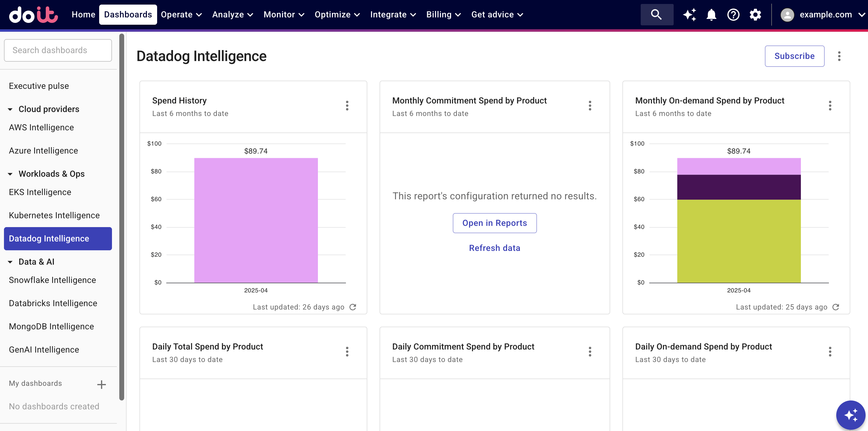Image resolution: width=868 pixels, height=431 pixels.
Task: Click the Subscribe button
Action: [x=794, y=56]
